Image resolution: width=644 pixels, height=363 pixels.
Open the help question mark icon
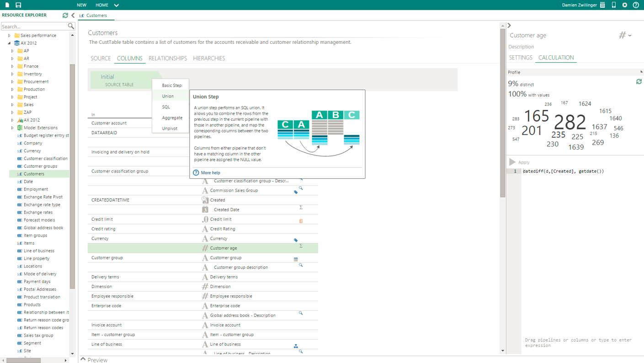[636, 5]
